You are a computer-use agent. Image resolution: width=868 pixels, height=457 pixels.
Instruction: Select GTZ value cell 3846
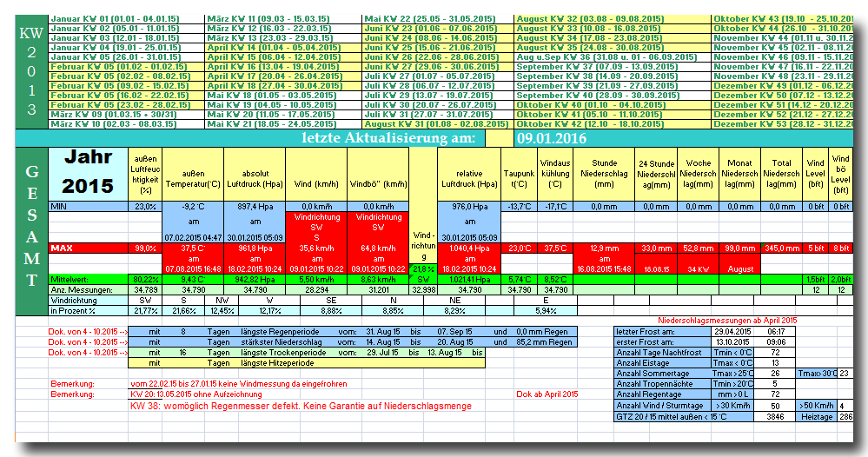[x=775, y=417]
